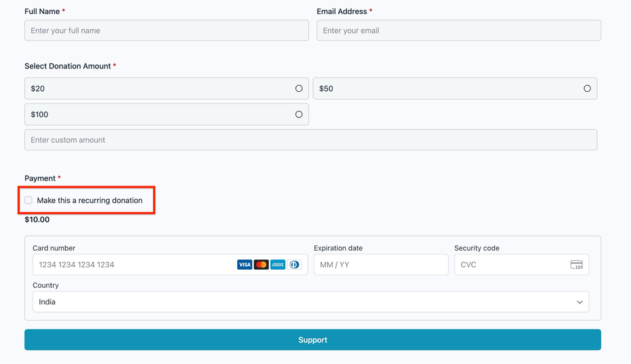Click the Security code label
Image resolution: width=631 pixels, height=364 pixels.
[477, 248]
